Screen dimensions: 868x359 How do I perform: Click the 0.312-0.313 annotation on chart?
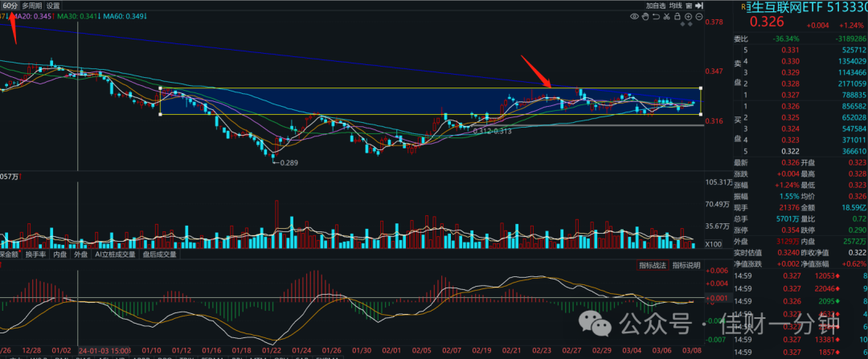(493, 131)
